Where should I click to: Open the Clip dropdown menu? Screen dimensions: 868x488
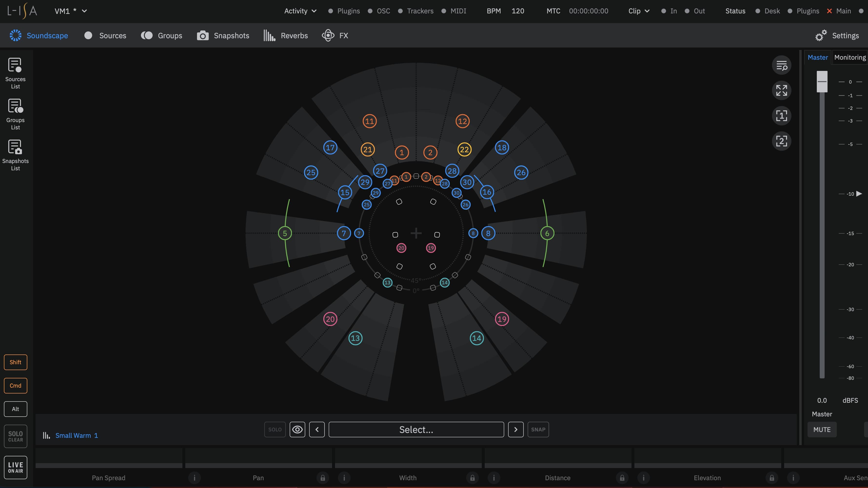click(x=639, y=11)
